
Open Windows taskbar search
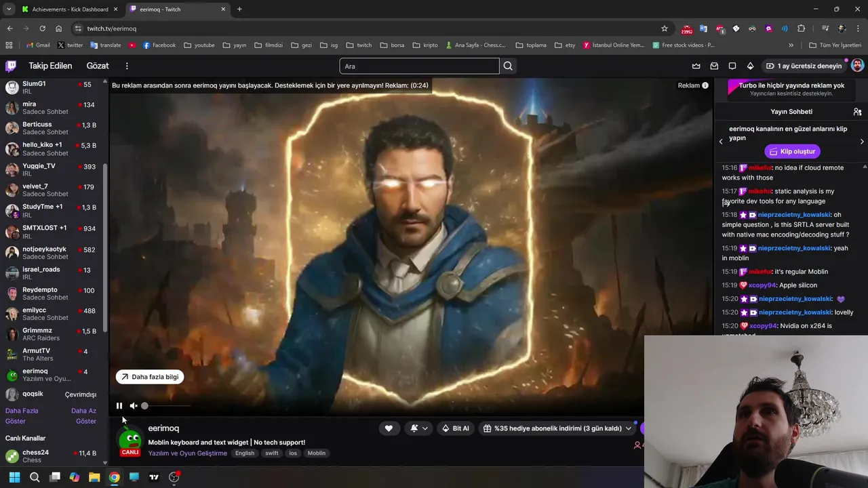coord(35,477)
